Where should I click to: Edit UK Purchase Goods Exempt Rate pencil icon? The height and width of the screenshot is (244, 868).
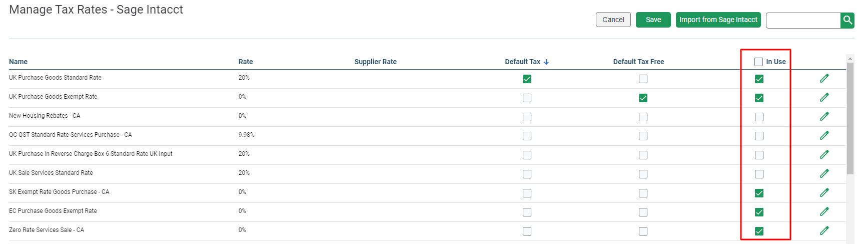[x=824, y=97]
